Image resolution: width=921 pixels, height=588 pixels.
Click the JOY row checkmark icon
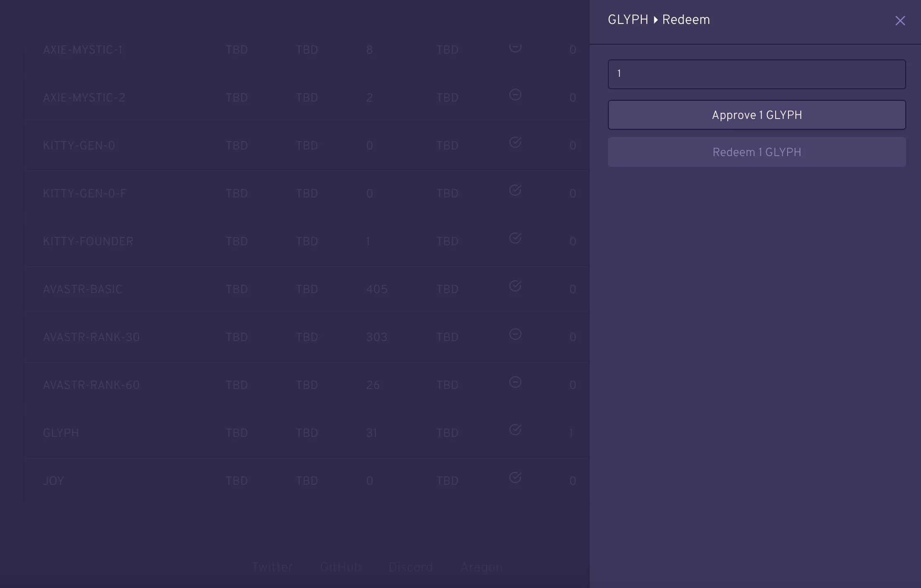coord(515,478)
